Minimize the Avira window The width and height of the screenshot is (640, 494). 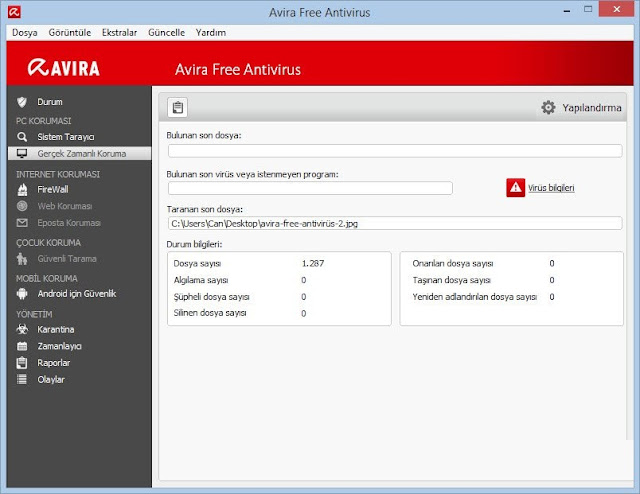tap(567, 11)
